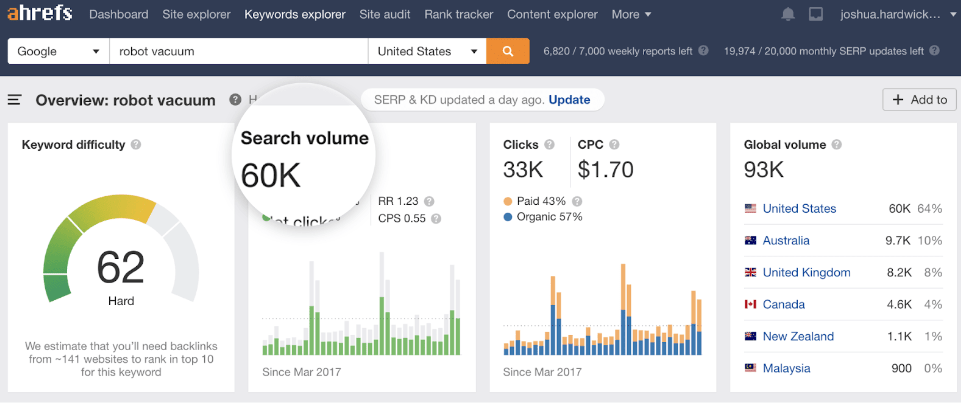The width and height of the screenshot is (961, 403).
Task: Click the Add to button
Action: click(919, 100)
